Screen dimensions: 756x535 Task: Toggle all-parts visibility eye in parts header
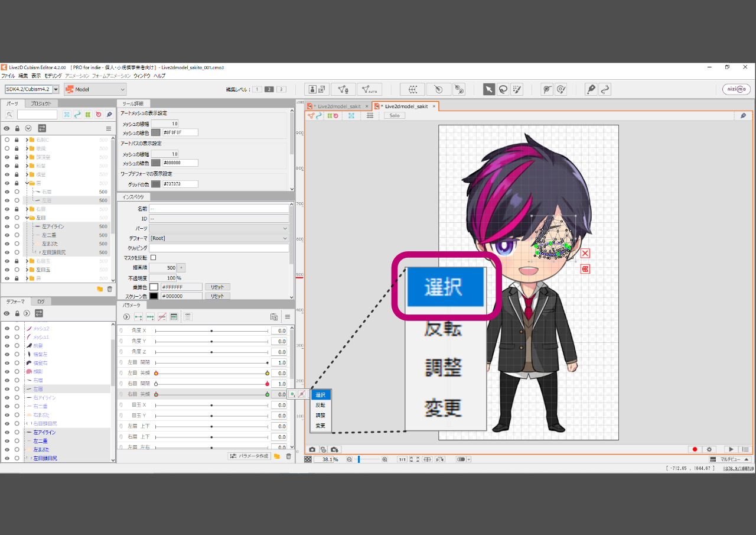point(7,128)
